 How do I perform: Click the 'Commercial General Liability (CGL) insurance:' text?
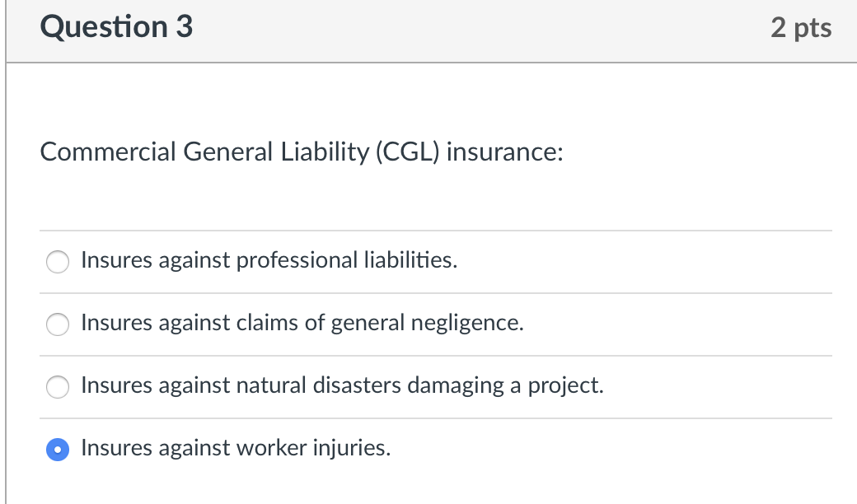point(302,152)
